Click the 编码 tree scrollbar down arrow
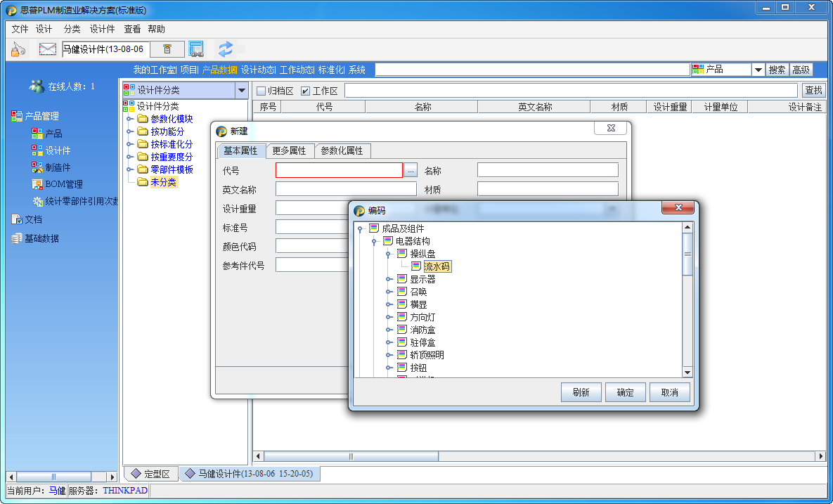Screen dimensions: 833x504 click(x=687, y=372)
